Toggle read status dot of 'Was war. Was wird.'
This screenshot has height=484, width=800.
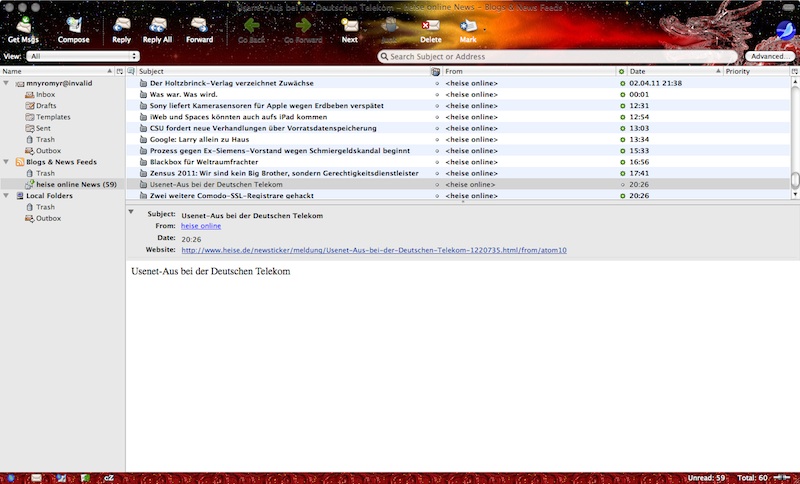(622, 94)
